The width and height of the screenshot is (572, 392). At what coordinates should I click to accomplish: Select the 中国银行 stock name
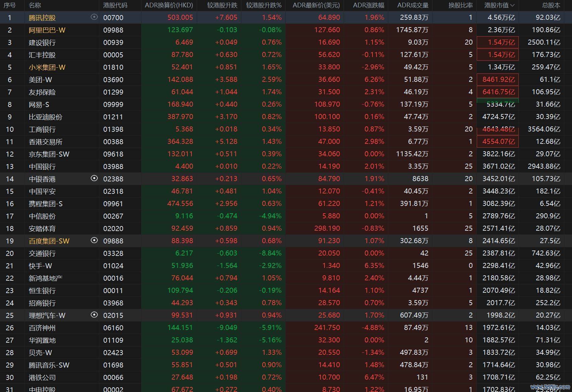point(42,166)
